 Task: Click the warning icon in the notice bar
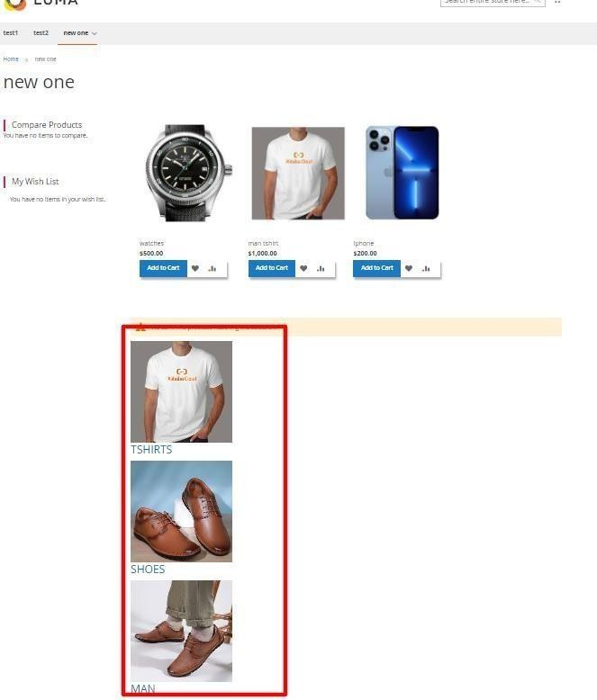[141, 327]
